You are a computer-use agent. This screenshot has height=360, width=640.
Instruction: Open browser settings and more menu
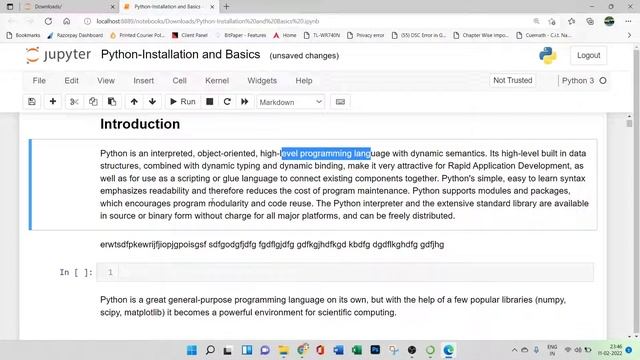(628, 21)
